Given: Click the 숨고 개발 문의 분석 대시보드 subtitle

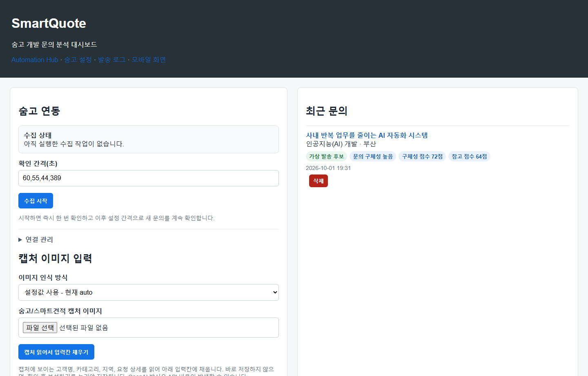Looking at the screenshot, I should pyautogui.click(x=54, y=45).
